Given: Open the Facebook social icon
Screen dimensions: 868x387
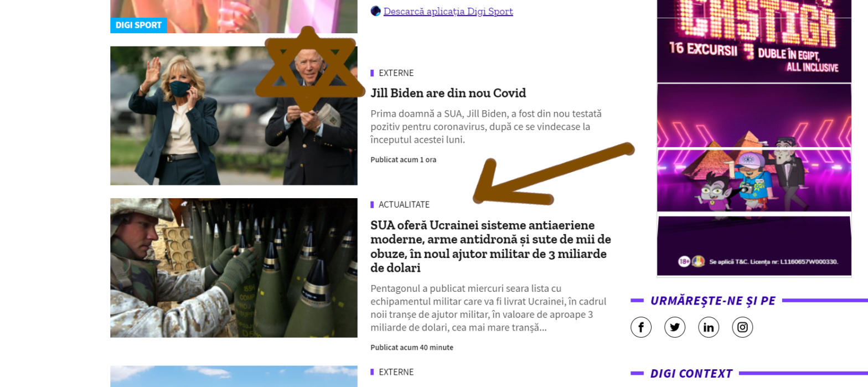Looking at the screenshot, I should [641, 327].
